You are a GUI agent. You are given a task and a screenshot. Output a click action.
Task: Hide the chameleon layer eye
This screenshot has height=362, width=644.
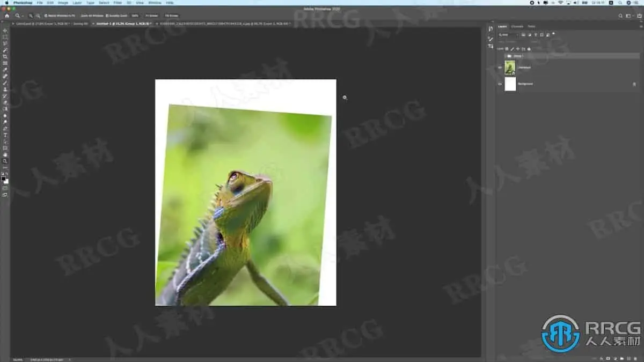(500, 68)
